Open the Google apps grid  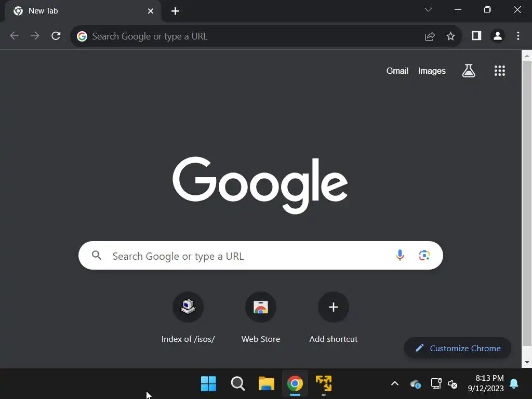[x=499, y=71]
